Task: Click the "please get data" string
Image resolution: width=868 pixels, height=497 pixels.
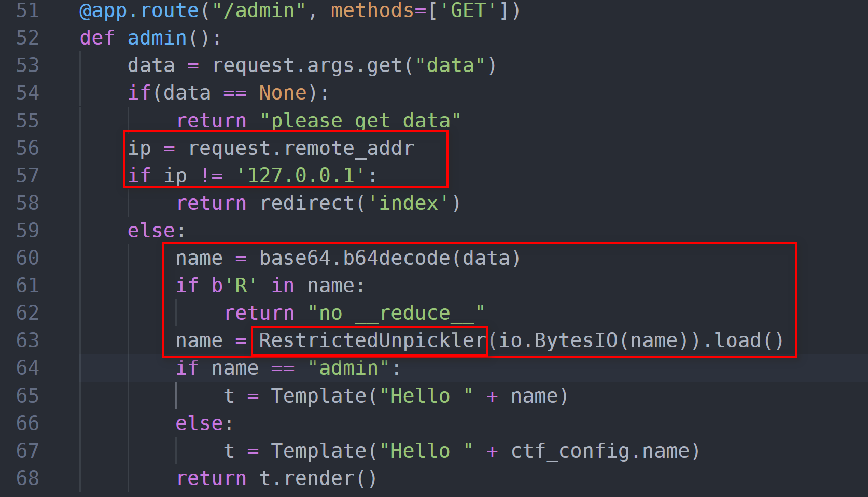Action: point(360,121)
